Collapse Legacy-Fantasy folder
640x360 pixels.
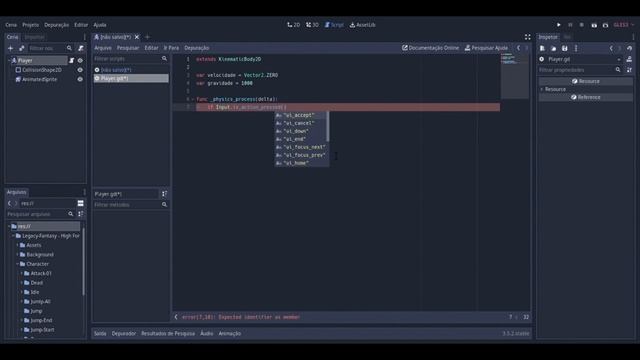13,236
